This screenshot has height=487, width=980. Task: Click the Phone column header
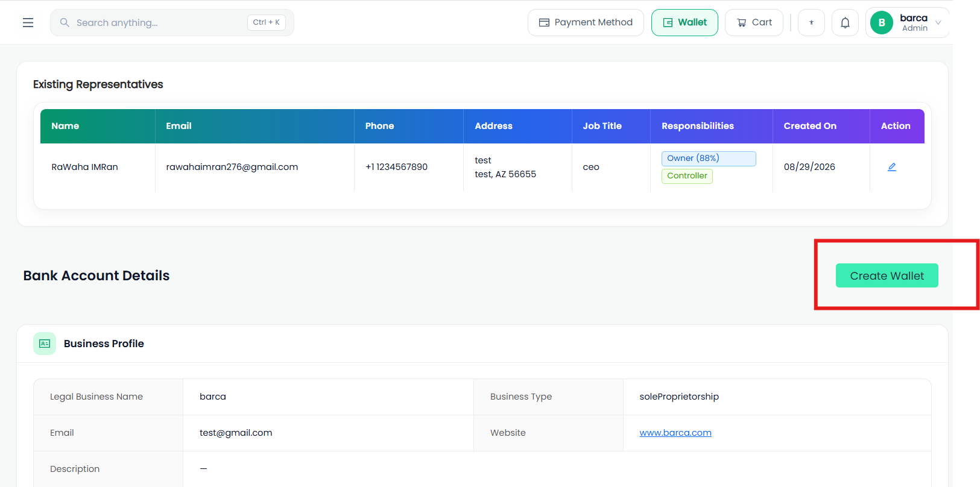tap(409, 126)
